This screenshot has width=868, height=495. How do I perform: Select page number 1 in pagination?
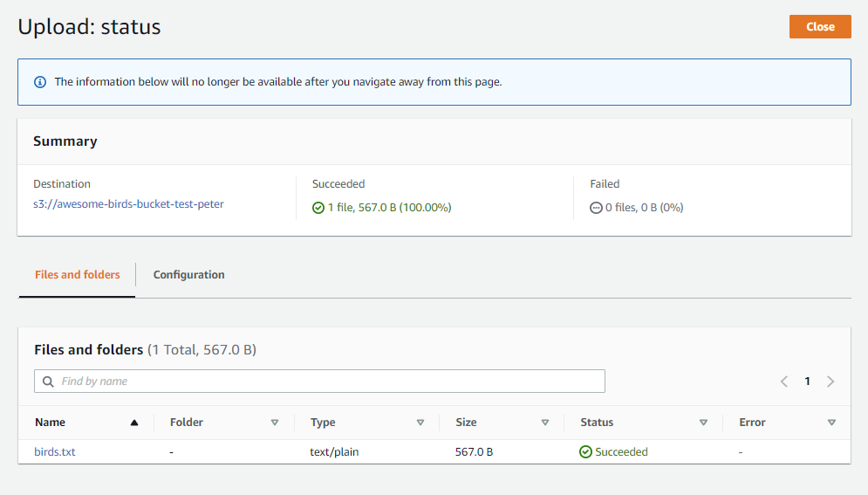click(x=808, y=382)
